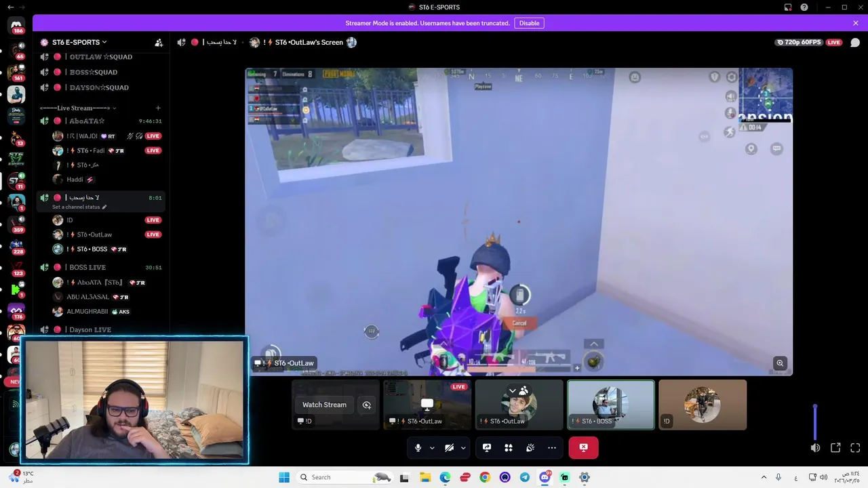868x488 pixels.
Task: Zoom stream with magnifier icon
Action: (780, 363)
